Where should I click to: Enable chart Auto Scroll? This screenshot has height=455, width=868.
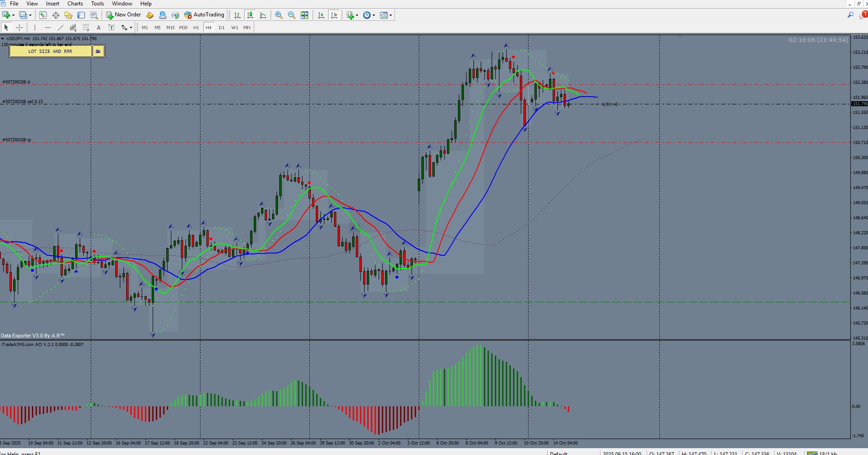coord(321,15)
